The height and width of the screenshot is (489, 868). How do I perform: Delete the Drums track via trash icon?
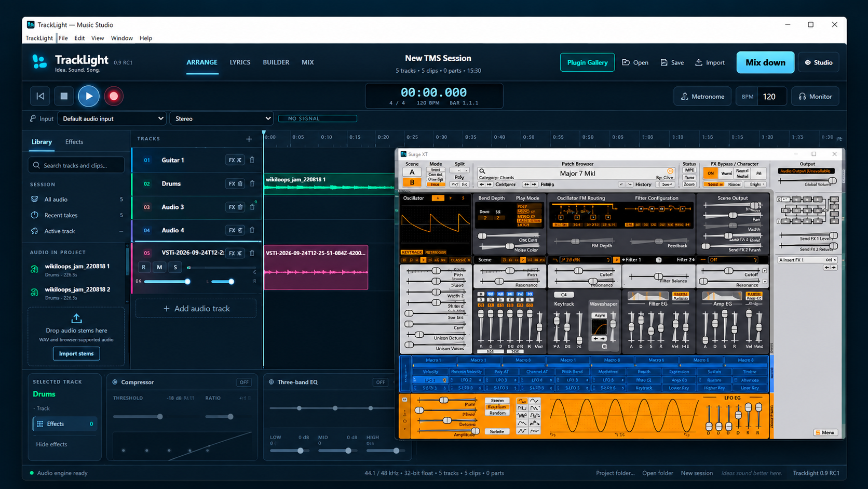click(x=252, y=183)
